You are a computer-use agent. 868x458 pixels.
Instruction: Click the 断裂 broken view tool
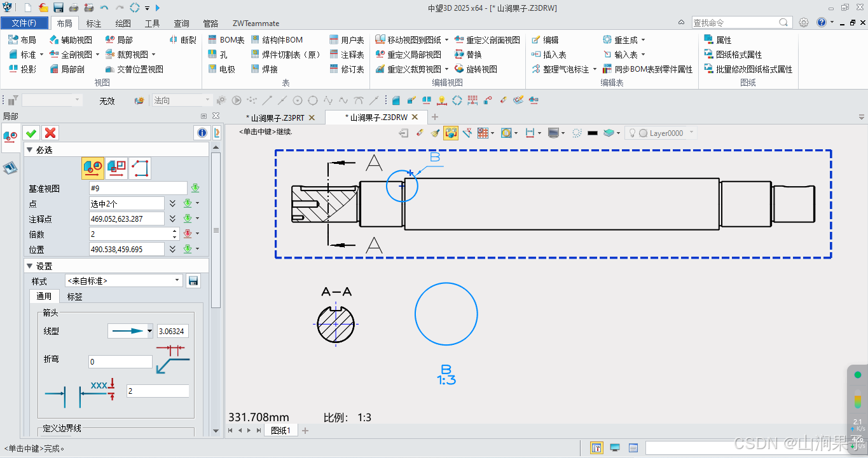183,40
